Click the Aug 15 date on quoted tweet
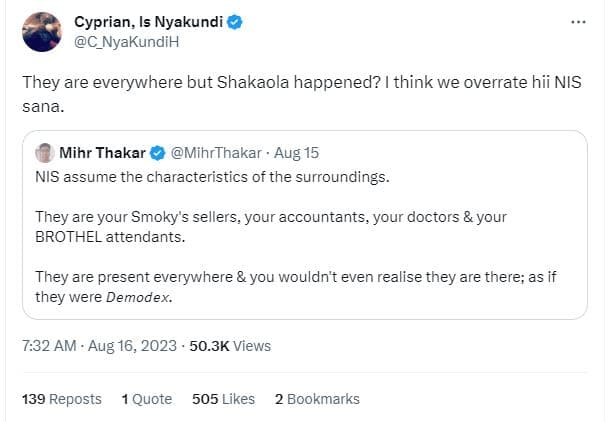This screenshot has width=615, height=422. pos(296,153)
